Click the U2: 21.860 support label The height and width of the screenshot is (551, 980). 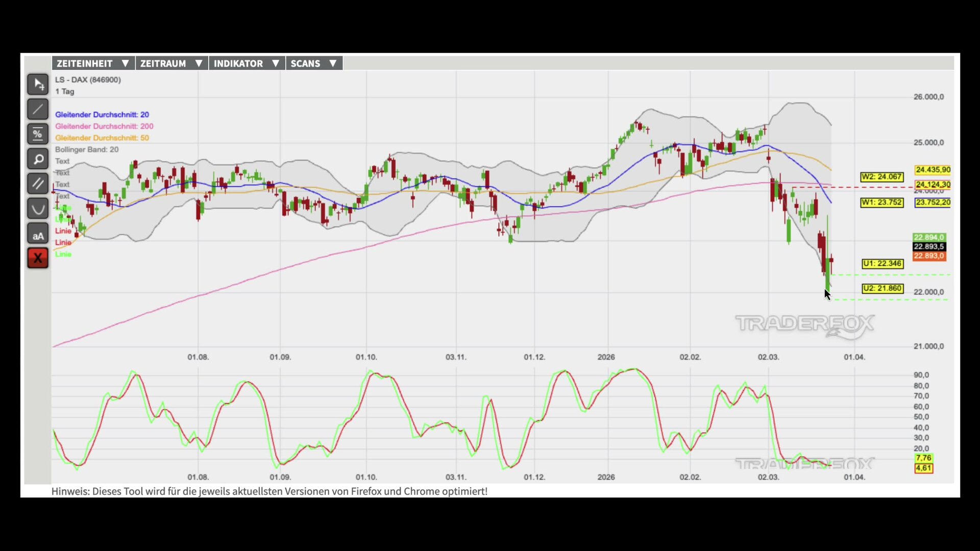tap(883, 289)
